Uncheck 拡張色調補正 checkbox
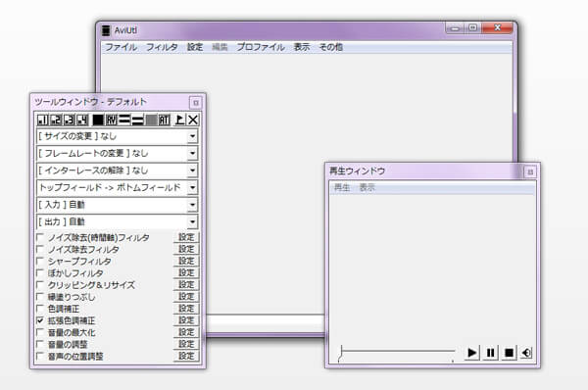Viewport: 588px width, 390px height. tap(40, 320)
